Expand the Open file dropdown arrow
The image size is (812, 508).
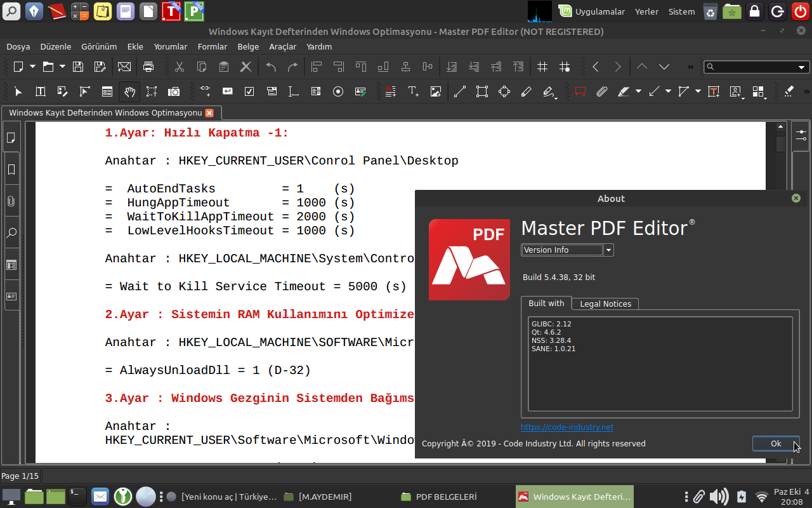point(62,67)
